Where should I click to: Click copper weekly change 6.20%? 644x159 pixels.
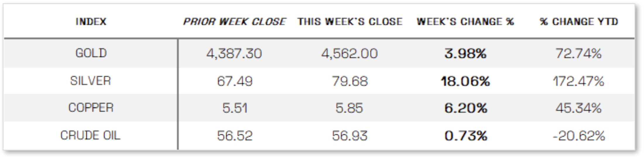[x=465, y=108]
